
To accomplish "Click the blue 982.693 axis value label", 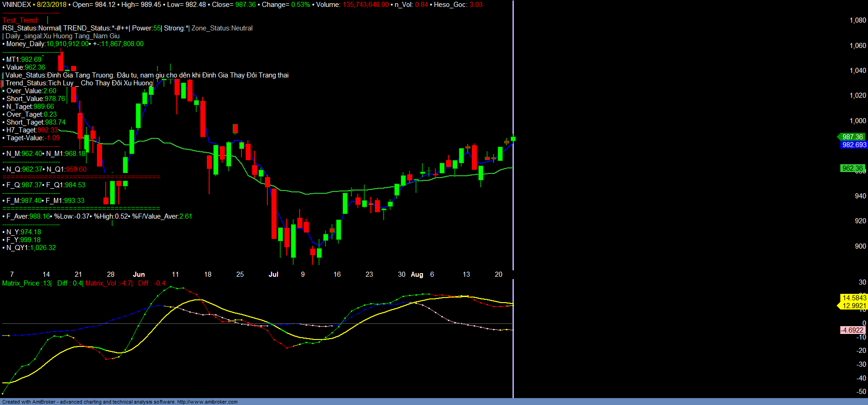I will pyautogui.click(x=854, y=145).
